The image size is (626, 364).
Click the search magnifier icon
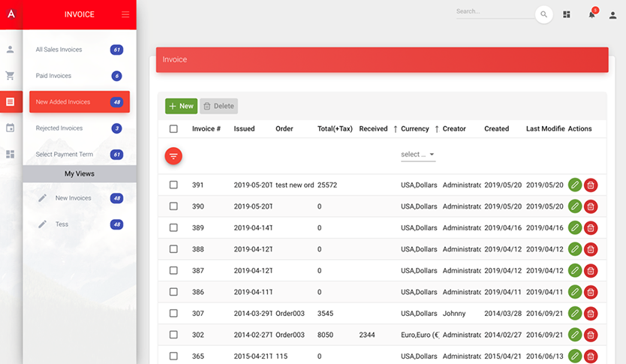(x=543, y=15)
